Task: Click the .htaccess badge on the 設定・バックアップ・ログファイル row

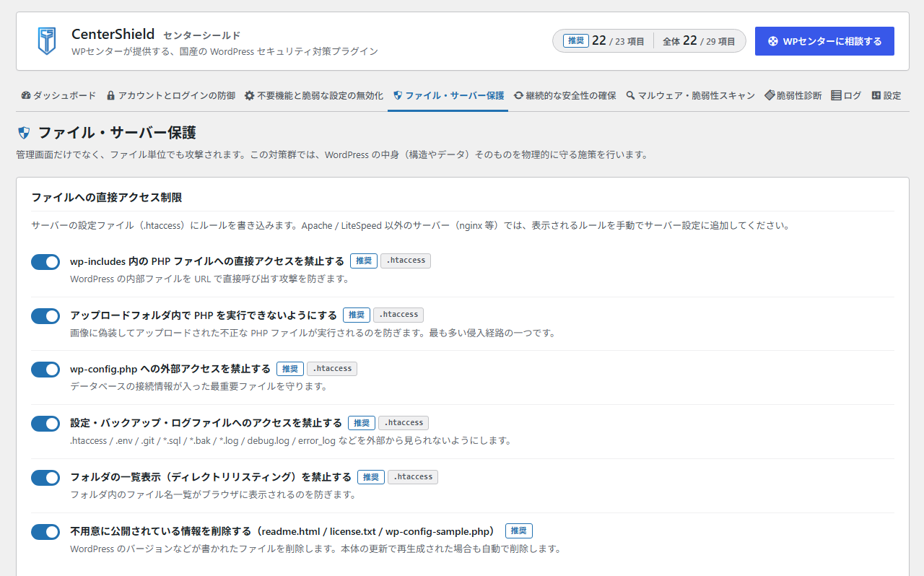Action: [404, 423]
